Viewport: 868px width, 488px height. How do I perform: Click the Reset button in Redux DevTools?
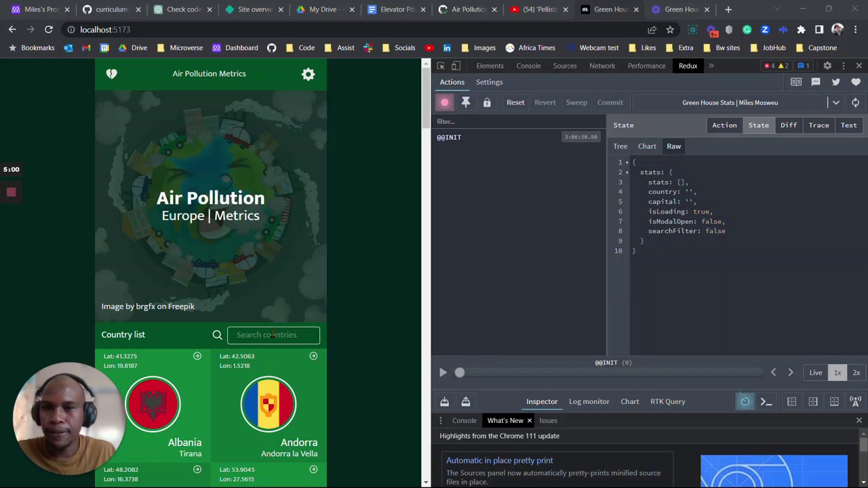point(515,102)
